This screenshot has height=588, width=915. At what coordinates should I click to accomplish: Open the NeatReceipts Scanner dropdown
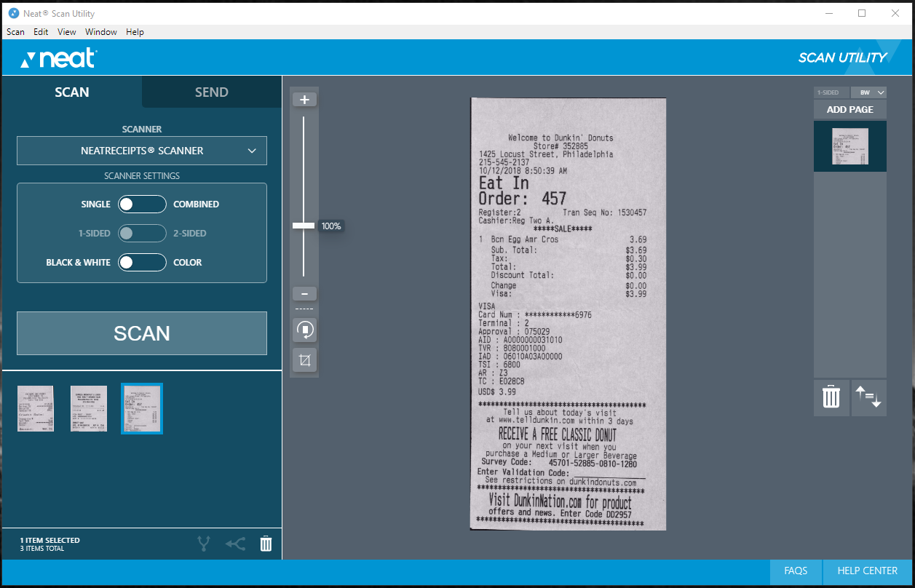pyautogui.click(x=142, y=151)
